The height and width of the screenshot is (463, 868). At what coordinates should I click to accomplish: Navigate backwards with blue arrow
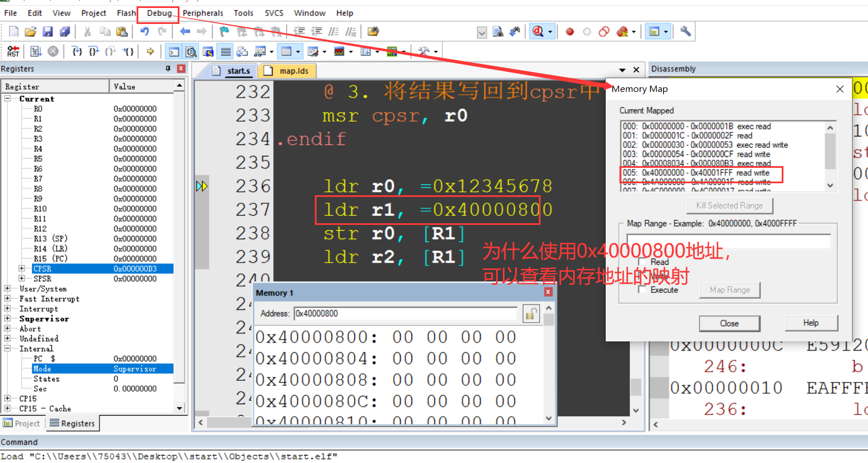(185, 32)
